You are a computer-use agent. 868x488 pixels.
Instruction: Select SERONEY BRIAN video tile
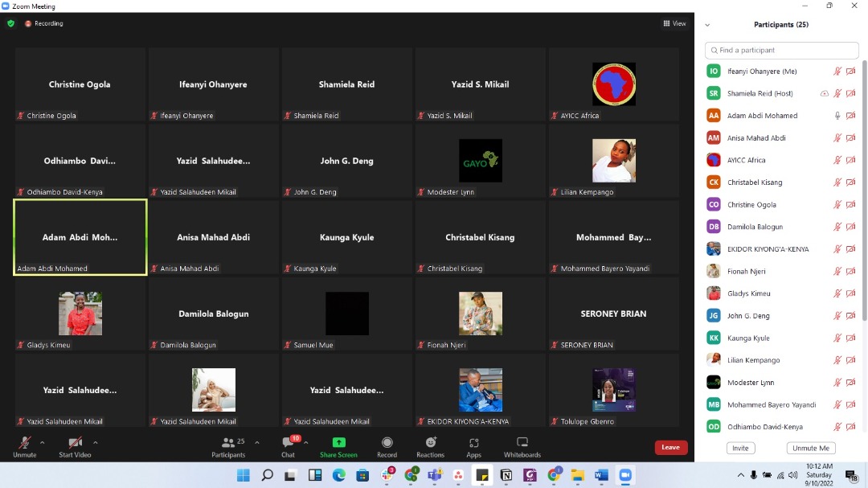pos(614,314)
